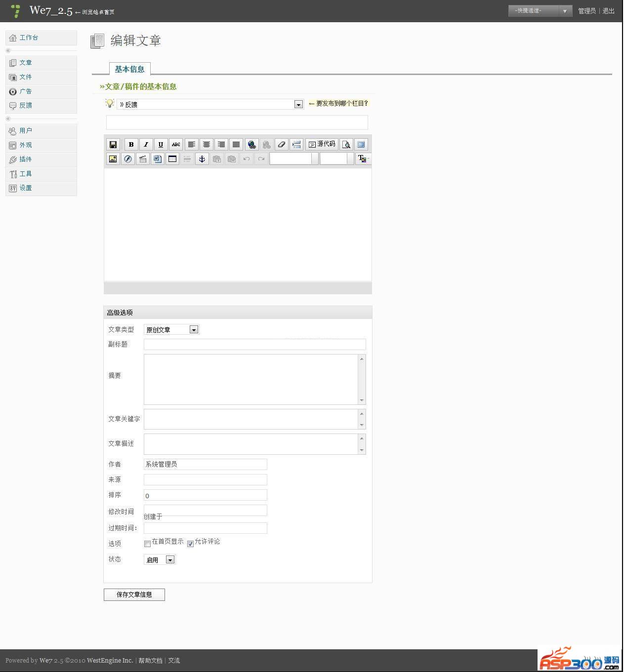Insert Flash via Flash icon

click(x=128, y=158)
